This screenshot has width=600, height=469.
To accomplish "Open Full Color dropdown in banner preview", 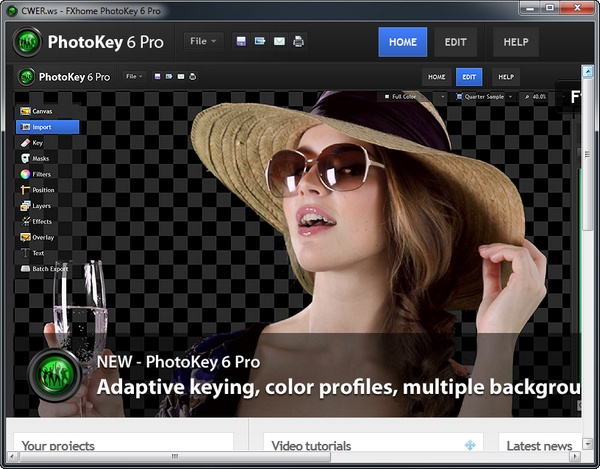I will coord(414,97).
